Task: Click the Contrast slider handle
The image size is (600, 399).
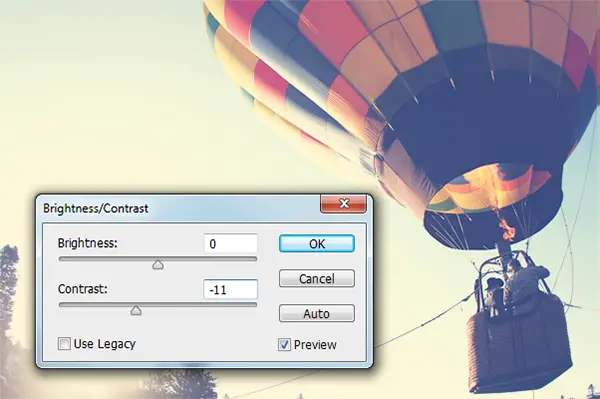Action: [136, 310]
